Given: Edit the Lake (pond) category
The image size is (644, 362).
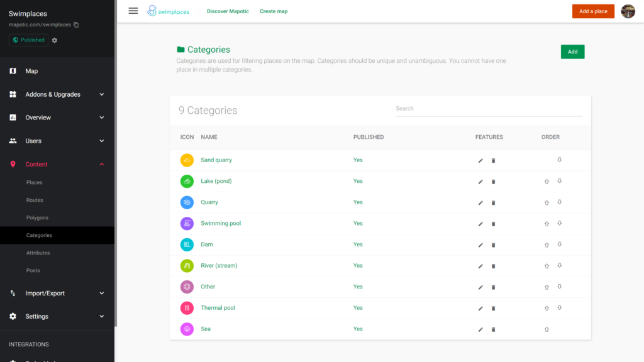Looking at the screenshot, I should (480, 182).
